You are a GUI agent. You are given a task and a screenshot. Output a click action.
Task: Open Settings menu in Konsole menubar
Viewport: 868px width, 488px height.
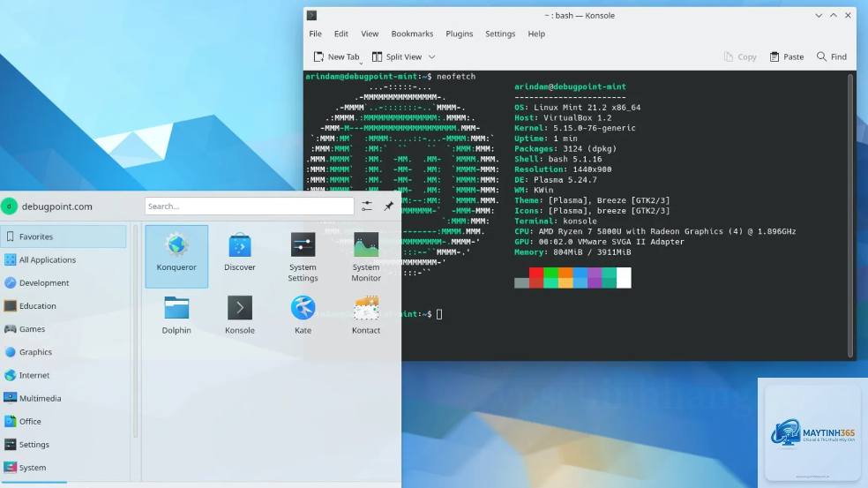click(x=500, y=34)
